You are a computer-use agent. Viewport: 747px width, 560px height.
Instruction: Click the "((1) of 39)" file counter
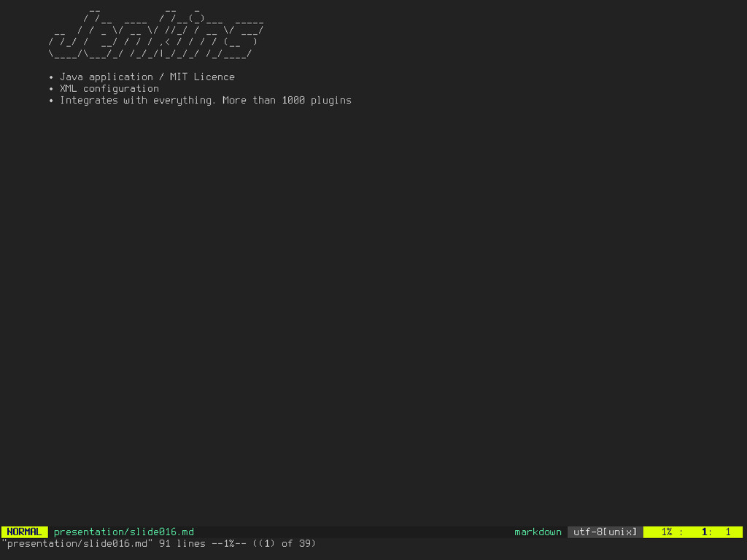(285, 544)
